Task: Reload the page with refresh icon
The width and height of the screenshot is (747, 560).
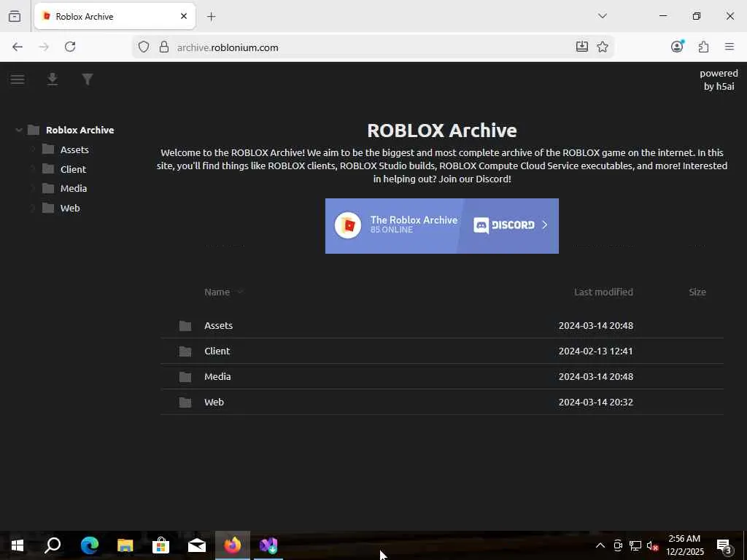Action: [70, 47]
